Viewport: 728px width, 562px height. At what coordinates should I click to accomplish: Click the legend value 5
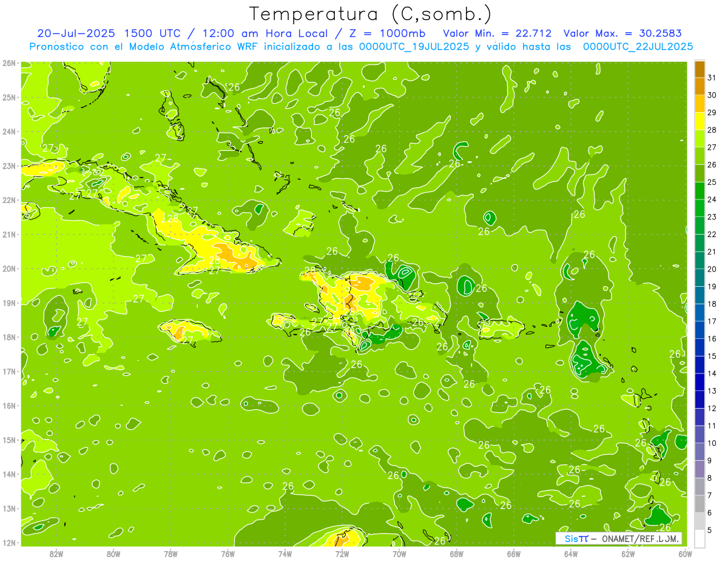[710, 530]
